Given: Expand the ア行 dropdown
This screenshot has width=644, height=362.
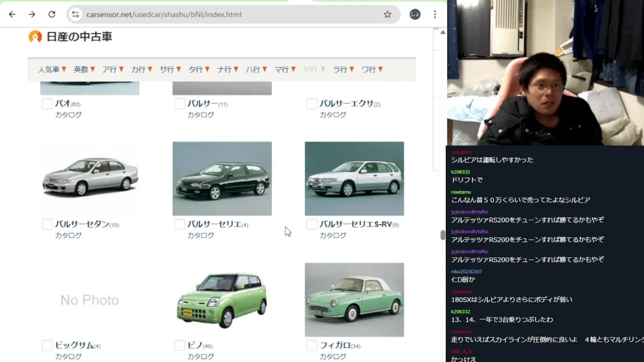Looking at the screenshot, I should point(113,69).
